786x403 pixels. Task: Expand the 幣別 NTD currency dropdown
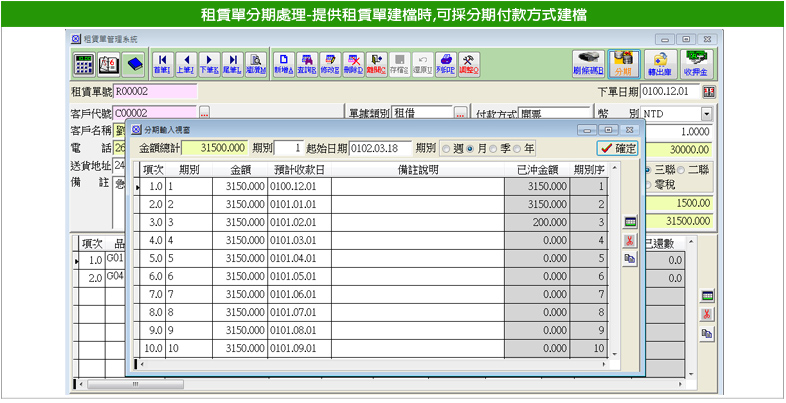coord(706,113)
